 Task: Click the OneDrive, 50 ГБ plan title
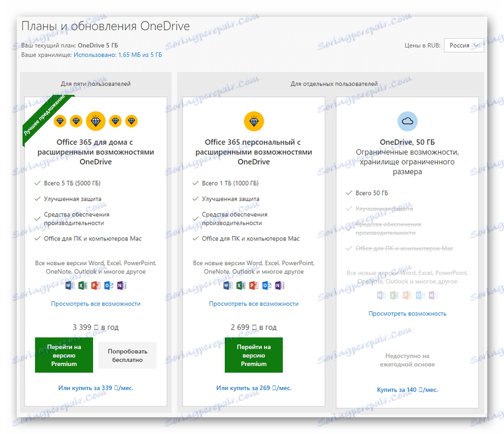click(408, 142)
